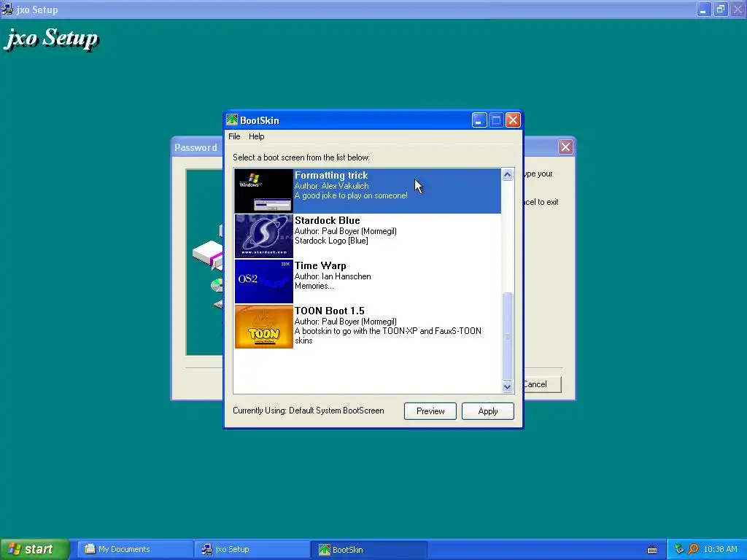Select the Formatting trick boot screen thumbnail
Screen dimensions: 747x560
pyautogui.click(x=263, y=191)
